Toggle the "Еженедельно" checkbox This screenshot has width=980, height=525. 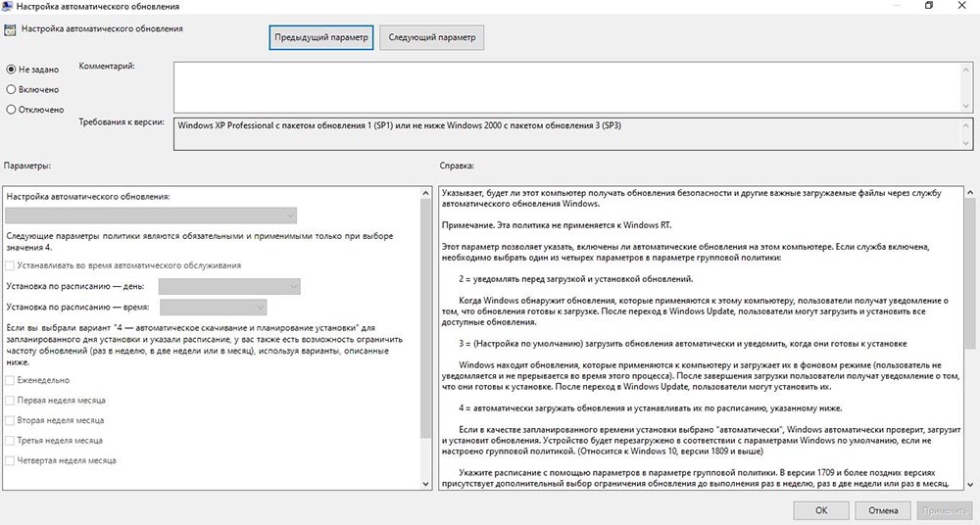coord(11,379)
